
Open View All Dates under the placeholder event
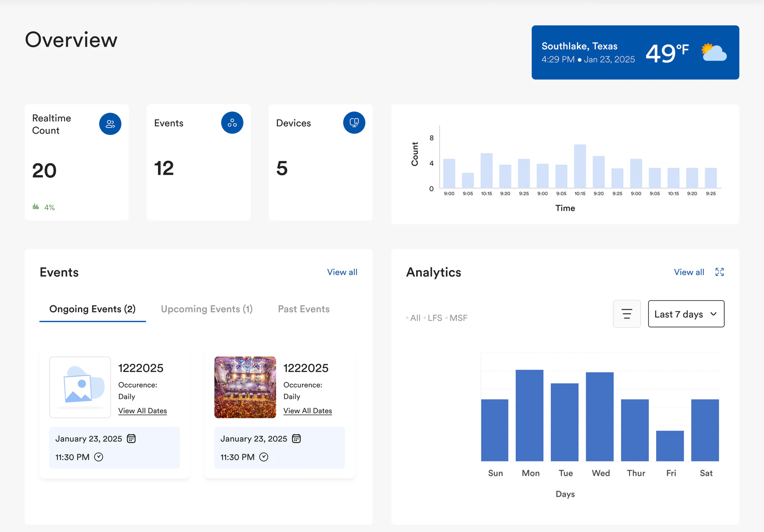coord(142,411)
